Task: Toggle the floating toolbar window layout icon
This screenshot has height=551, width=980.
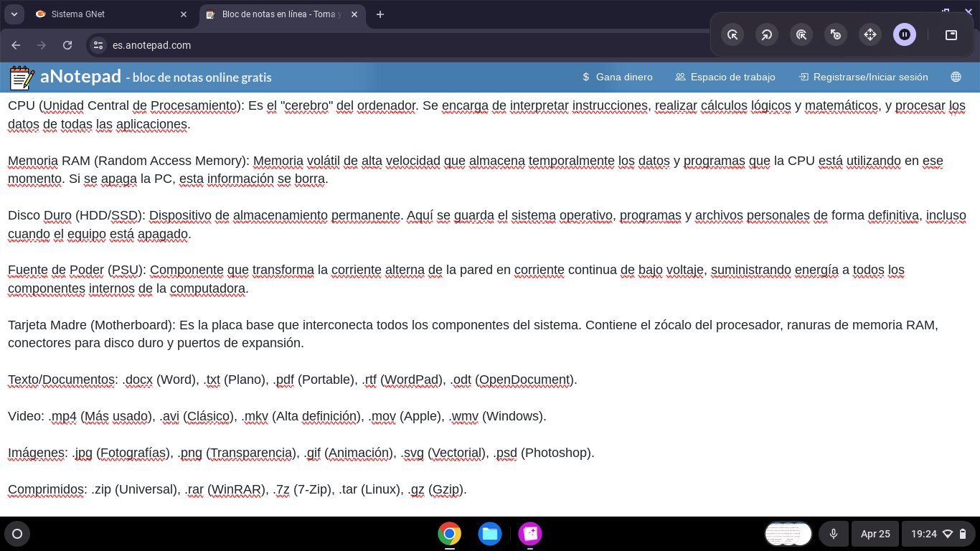Action: (x=951, y=34)
